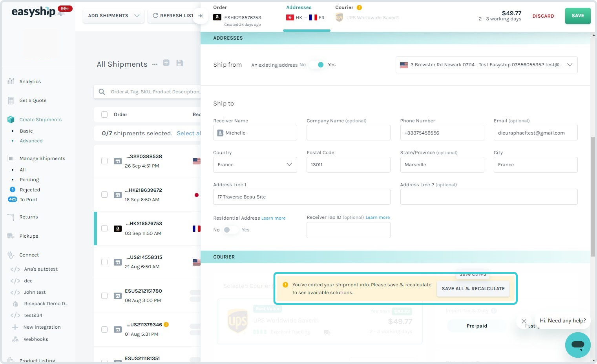Click the code icon for Ana's autotest

(15, 269)
